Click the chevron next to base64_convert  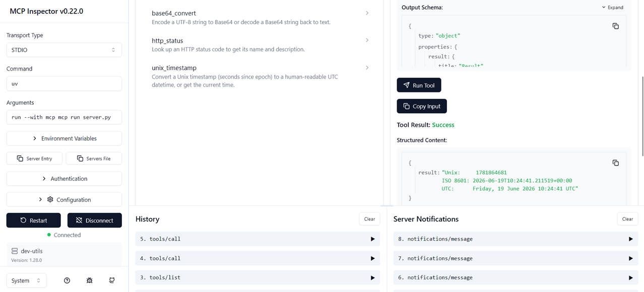pyautogui.click(x=367, y=13)
